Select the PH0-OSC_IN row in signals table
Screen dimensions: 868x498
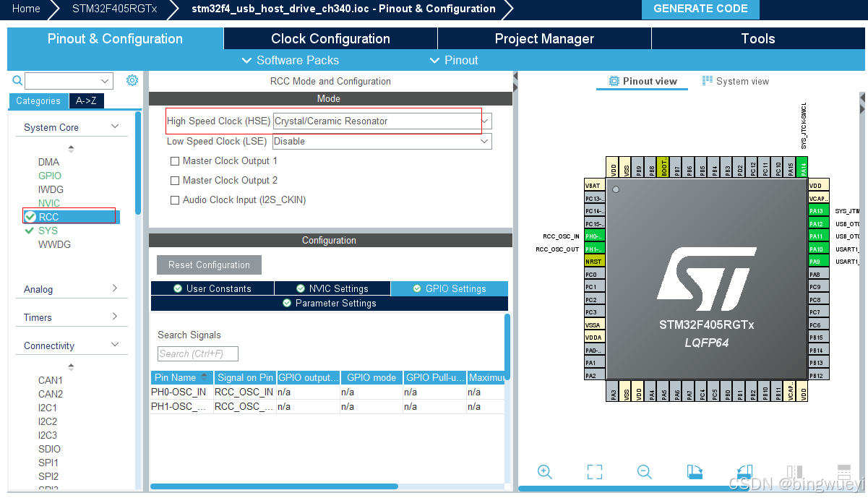tap(327, 392)
